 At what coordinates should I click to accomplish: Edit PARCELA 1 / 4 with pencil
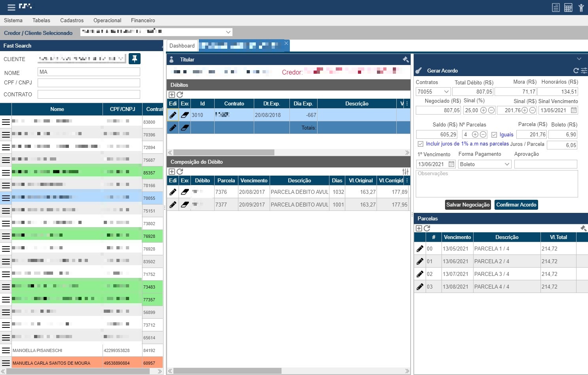tap(420, 249)
